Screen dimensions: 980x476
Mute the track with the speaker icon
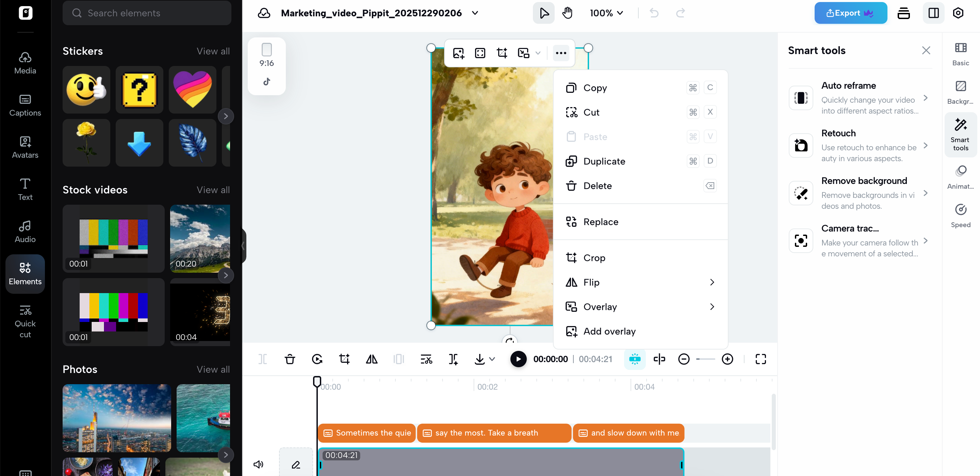click(259, 464)
